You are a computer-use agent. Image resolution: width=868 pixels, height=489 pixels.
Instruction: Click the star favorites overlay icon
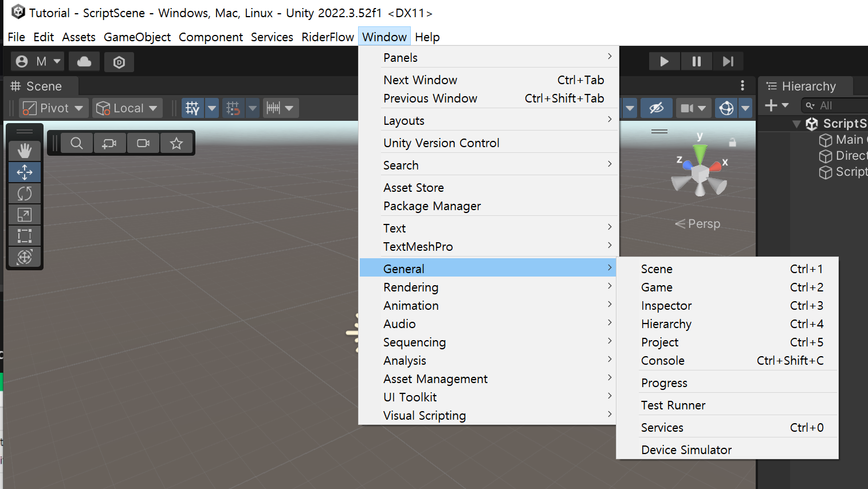[x=176, y=143]
